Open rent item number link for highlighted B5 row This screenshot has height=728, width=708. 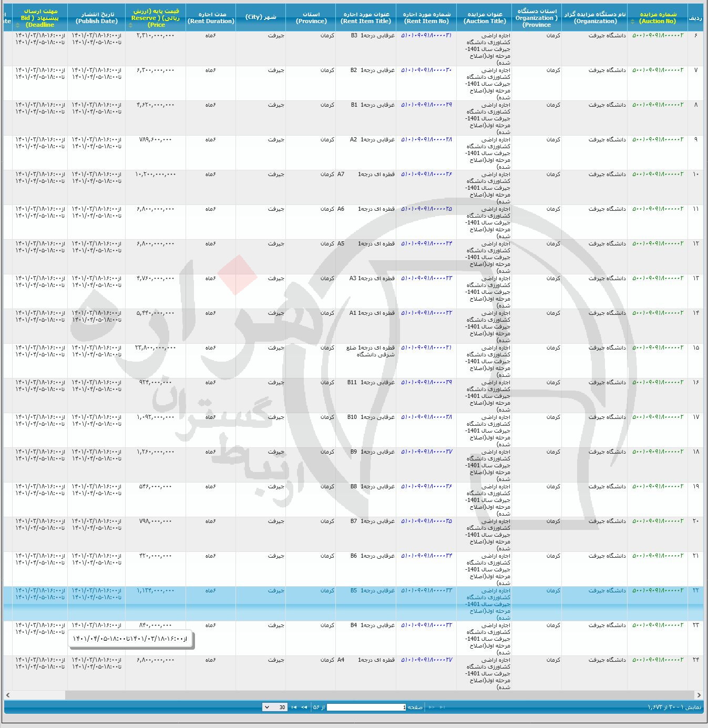point(426,590)
